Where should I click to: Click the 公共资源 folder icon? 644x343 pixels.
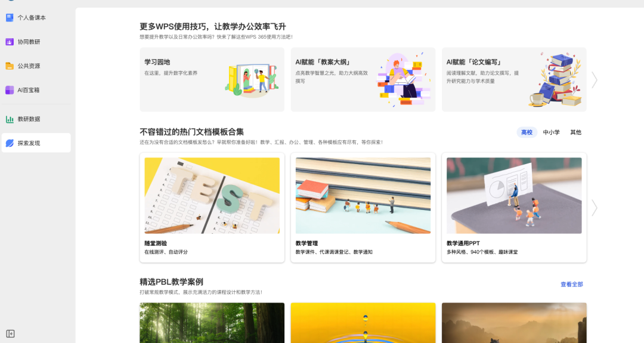point(10,66)
